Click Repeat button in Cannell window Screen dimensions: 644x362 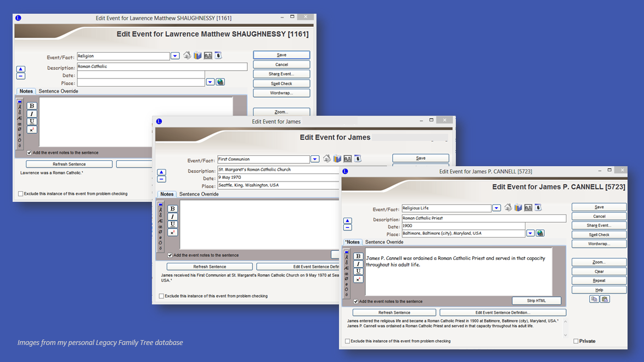coord(599,281)
